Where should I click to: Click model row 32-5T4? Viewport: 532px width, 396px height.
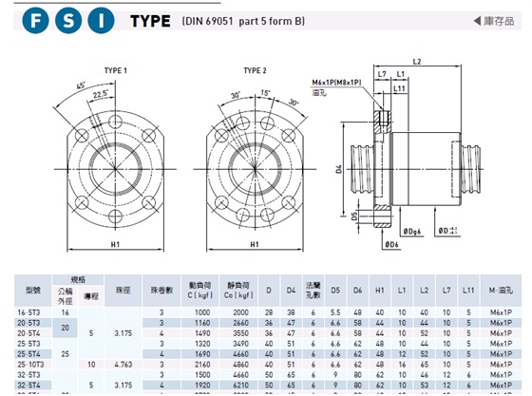pyautogui.click(x=268, y=386)
